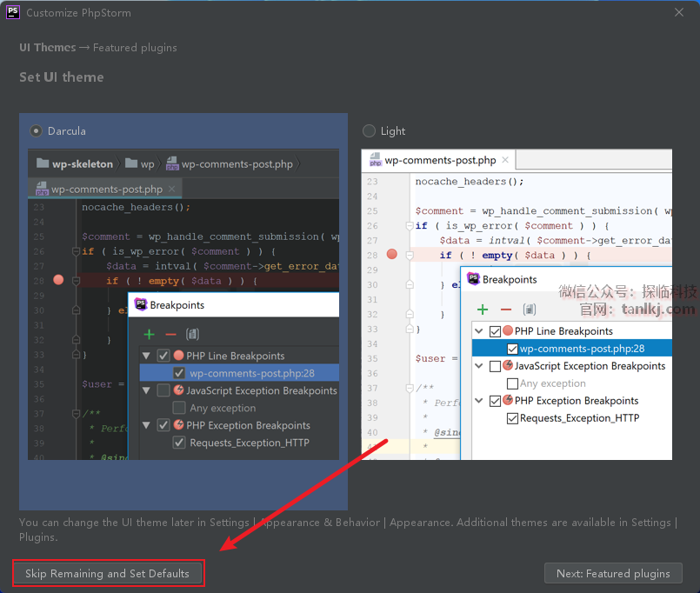This screenshot has height=593, width=700.
Task: Click the PhpStorm logo in title bar
Action: (x=13, y=12)
